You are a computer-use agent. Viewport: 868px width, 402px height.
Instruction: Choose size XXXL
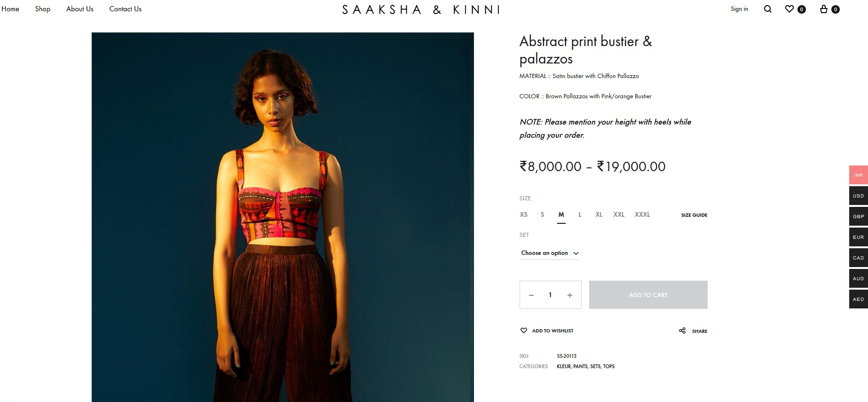642,214
